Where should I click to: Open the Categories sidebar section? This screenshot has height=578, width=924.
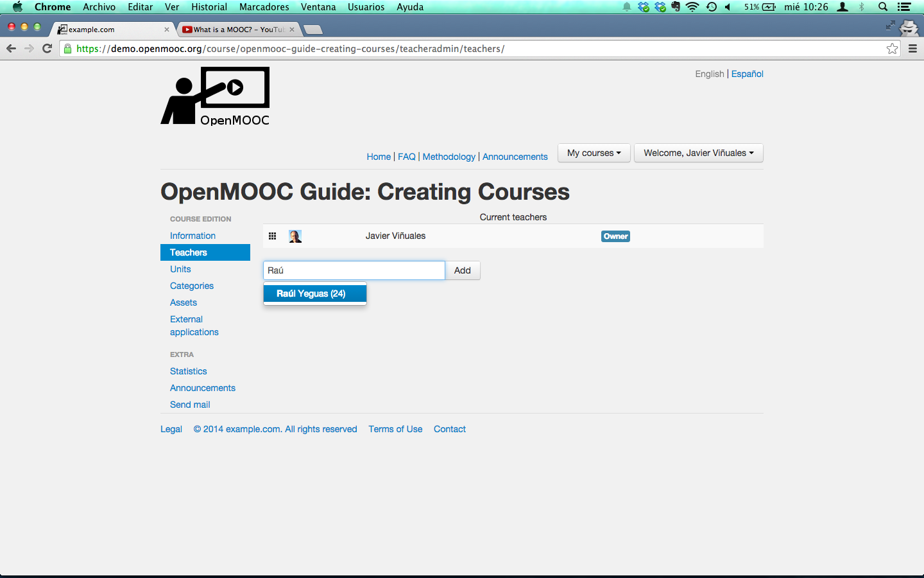pos(192,286)
